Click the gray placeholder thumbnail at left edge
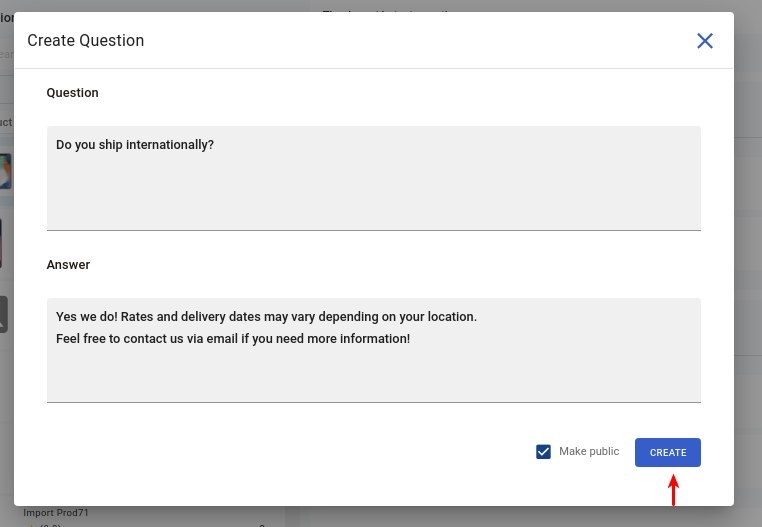Image resolution: width=762 pixels, height=527 pixels. coord(4,315)
